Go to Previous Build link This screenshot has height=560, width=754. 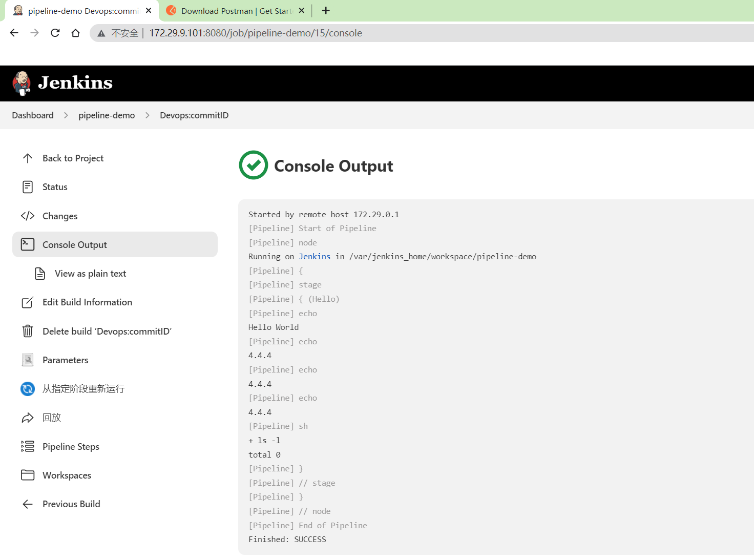pyautogui.click(x=115, y=504)
